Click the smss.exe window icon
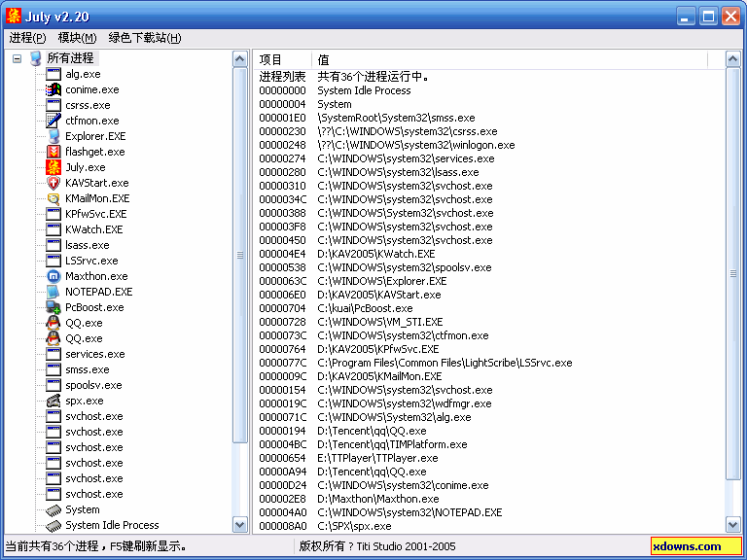This screenshot has width=747, height=560. [53, 369]
